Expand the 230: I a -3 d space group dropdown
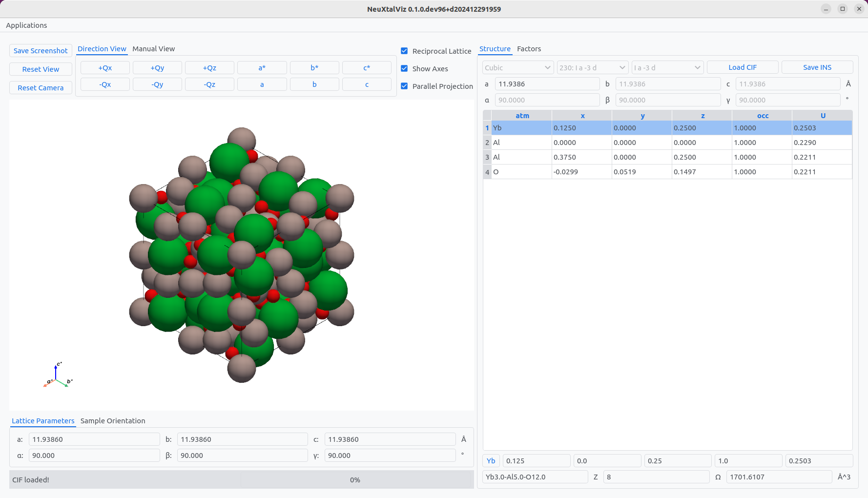 [x=592, y=68]
